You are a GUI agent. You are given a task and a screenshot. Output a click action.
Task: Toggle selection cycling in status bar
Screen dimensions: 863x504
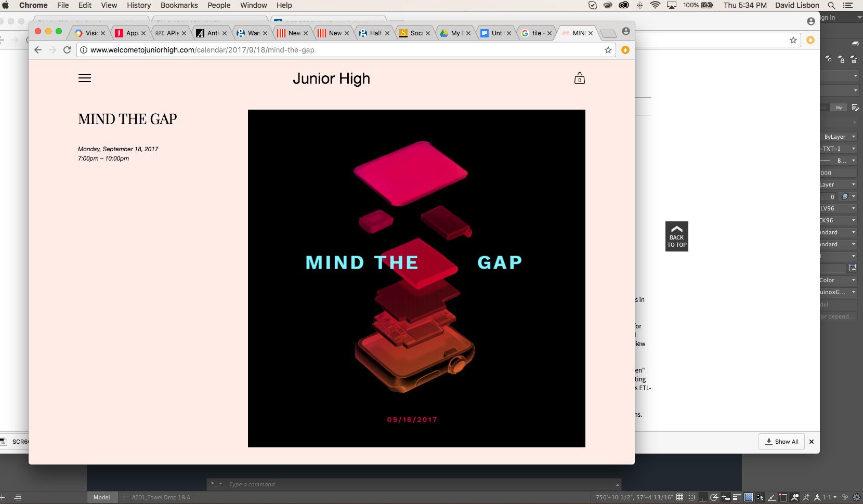760,497
